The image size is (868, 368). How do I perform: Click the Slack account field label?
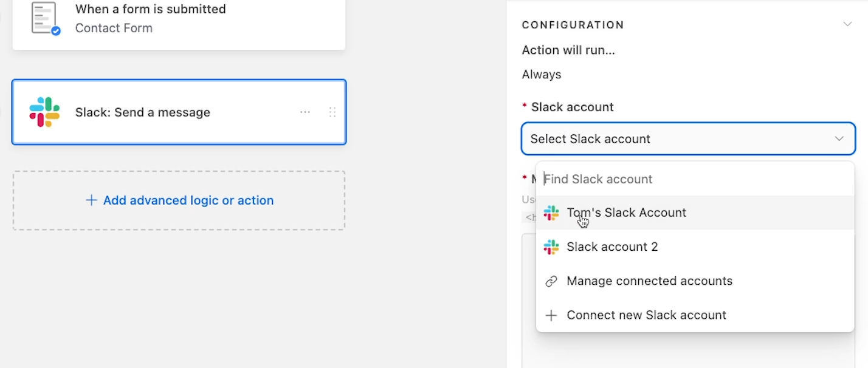pos(573,107)
